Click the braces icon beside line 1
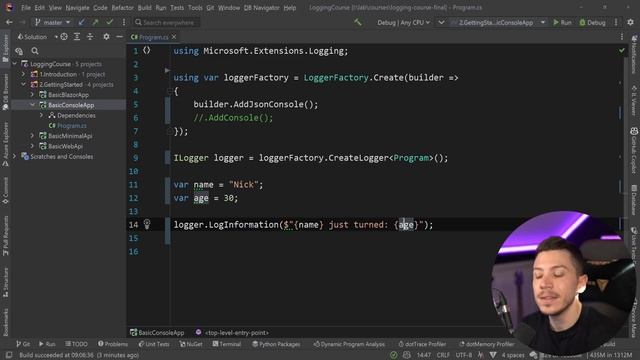Screen dimensions: 640x360 147,50
